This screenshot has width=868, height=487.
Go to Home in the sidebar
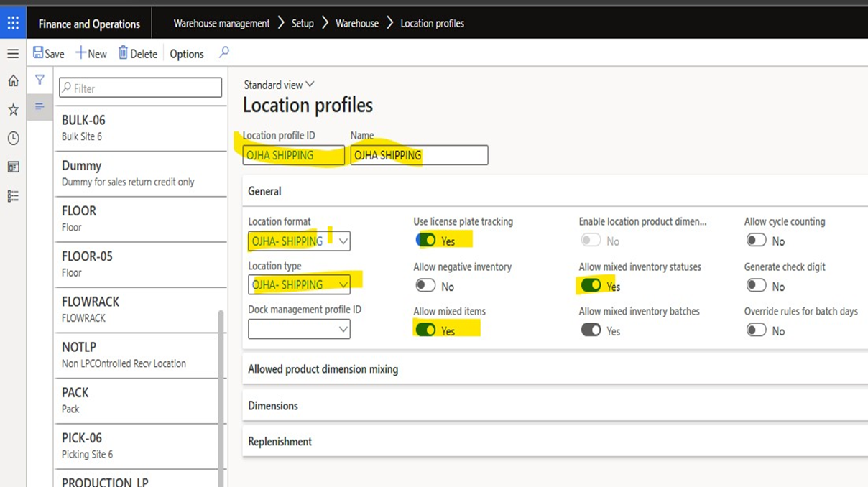(13, 81)
